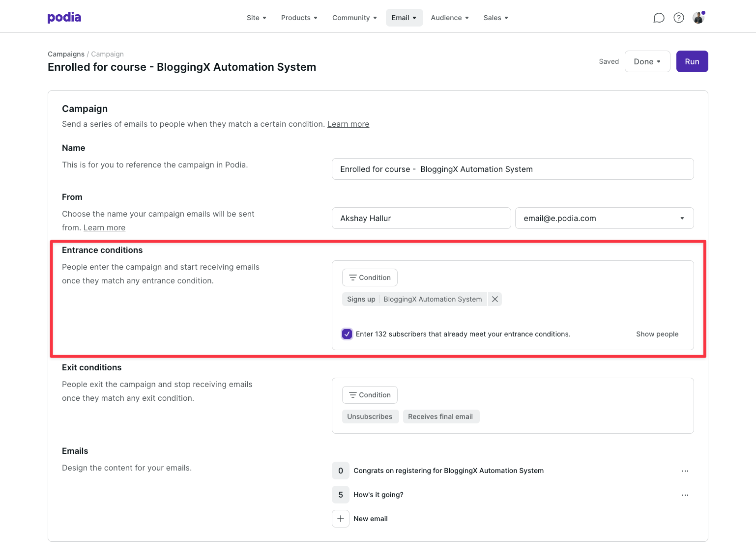Open options for How's it going email

685,495
